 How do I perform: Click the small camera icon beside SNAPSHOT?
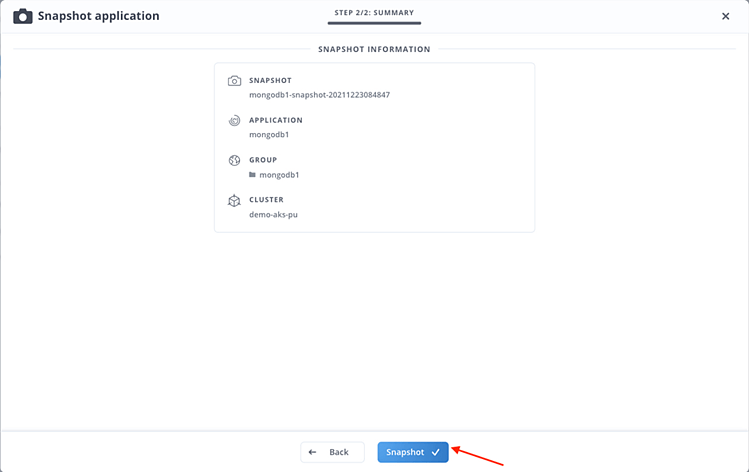click(234, 81)
